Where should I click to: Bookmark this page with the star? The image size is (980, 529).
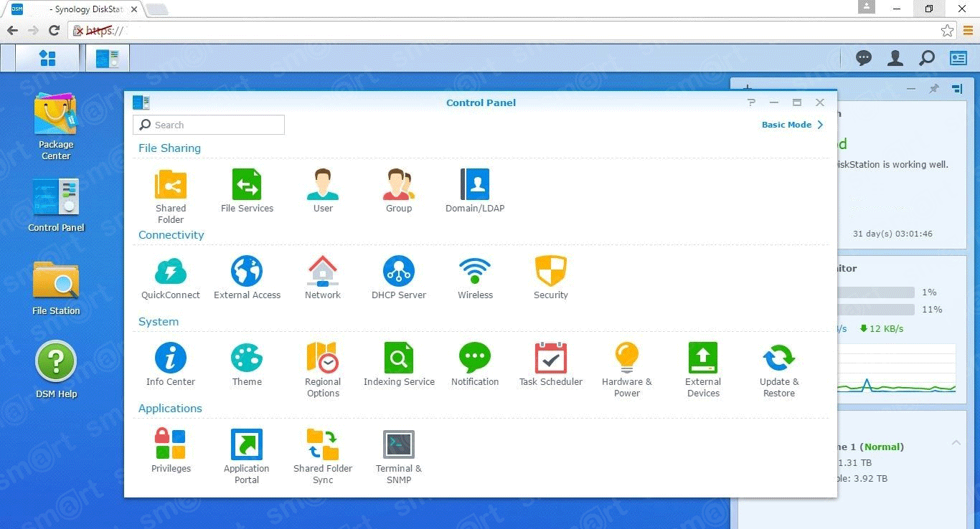948,30
